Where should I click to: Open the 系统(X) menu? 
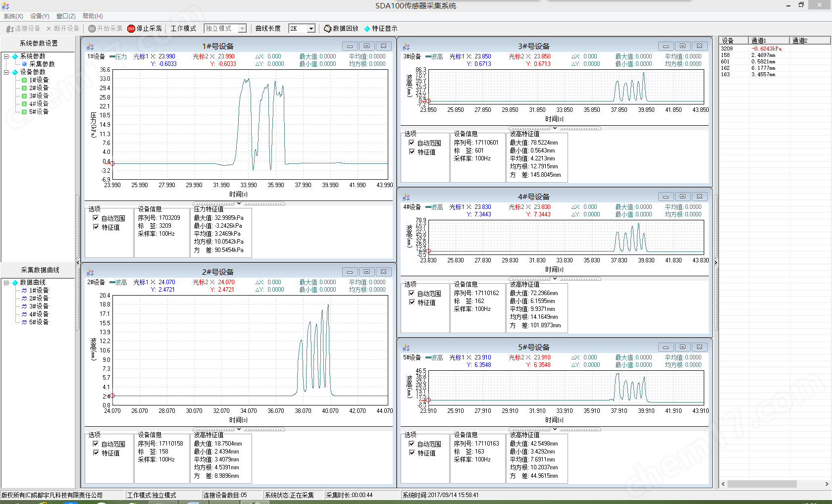click(x=13, y=16)
